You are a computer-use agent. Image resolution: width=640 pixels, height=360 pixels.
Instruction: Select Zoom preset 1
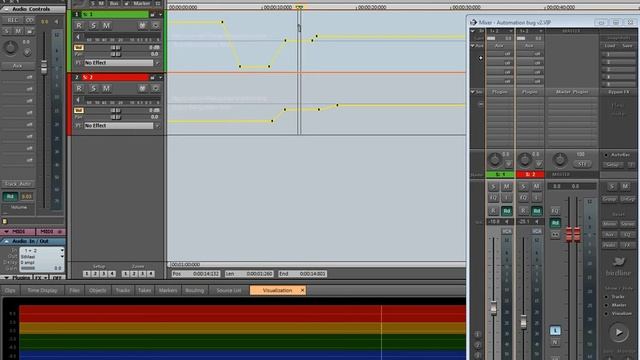tap(126, 274)
